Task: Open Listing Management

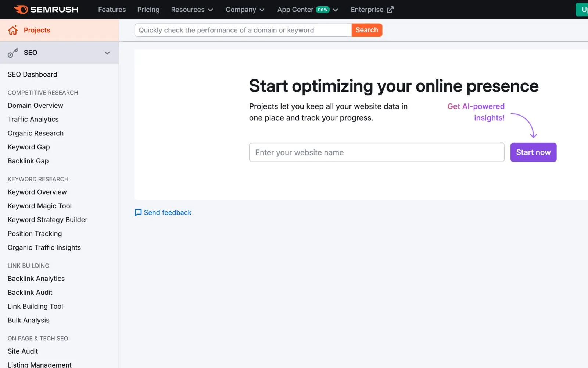Action: [x=40, y=365]
